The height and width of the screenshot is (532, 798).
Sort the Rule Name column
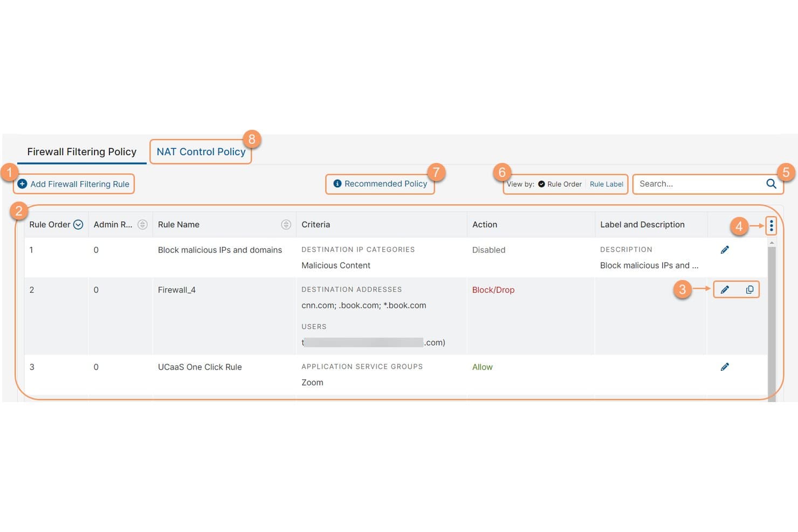[286, 225]
